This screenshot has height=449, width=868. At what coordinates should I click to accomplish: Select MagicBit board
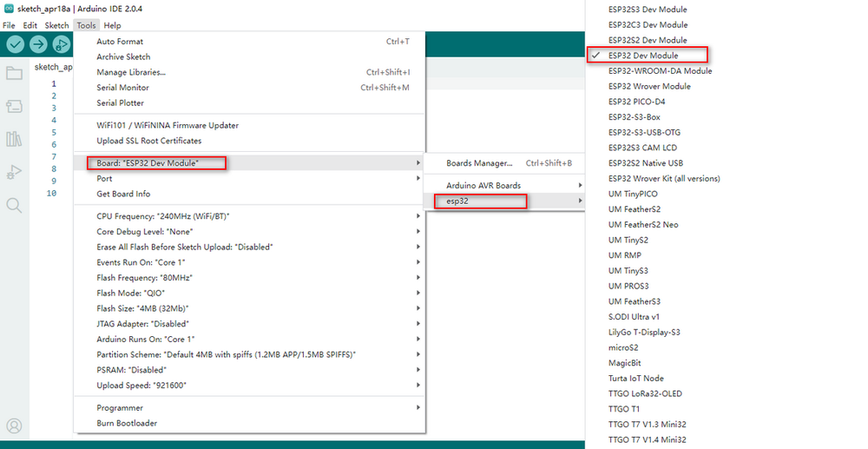(x=624, y=363)
